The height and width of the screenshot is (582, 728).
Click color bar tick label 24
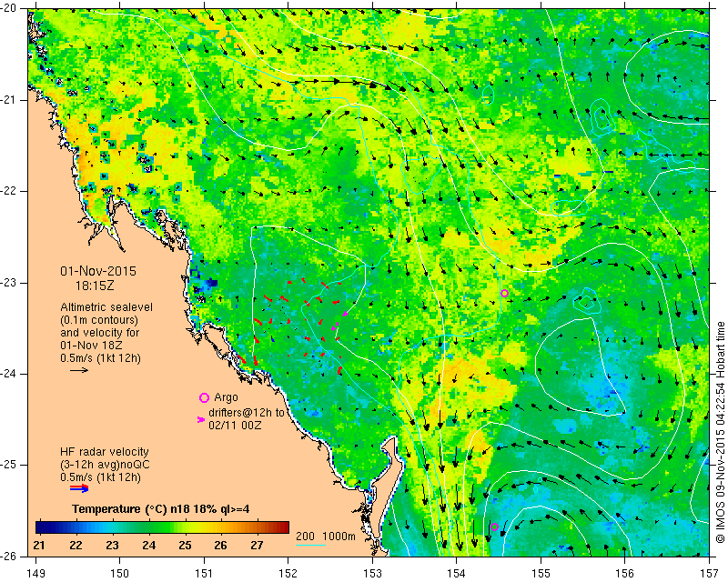click(x=148, y=545)
